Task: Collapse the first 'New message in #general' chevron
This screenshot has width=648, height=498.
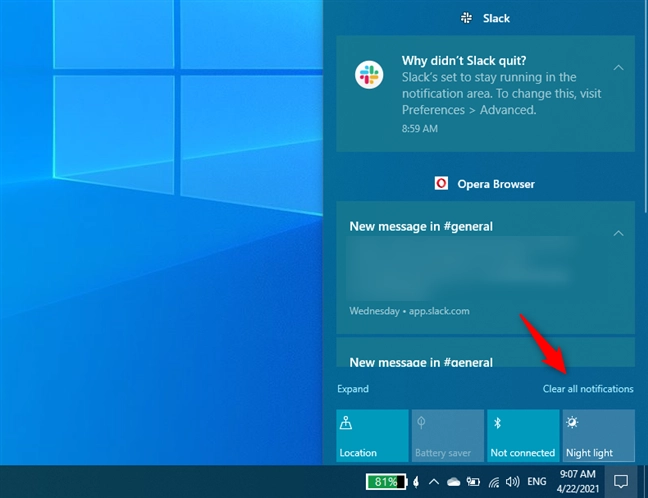Action: [x=618, y=234]
